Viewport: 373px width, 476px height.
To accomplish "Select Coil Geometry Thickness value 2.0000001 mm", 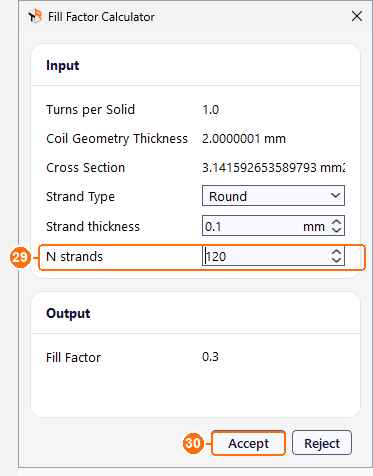I will pos(244,138).
